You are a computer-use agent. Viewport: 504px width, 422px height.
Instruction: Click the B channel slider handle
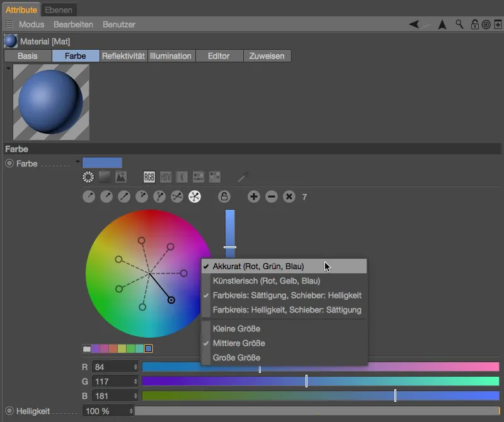395,396
